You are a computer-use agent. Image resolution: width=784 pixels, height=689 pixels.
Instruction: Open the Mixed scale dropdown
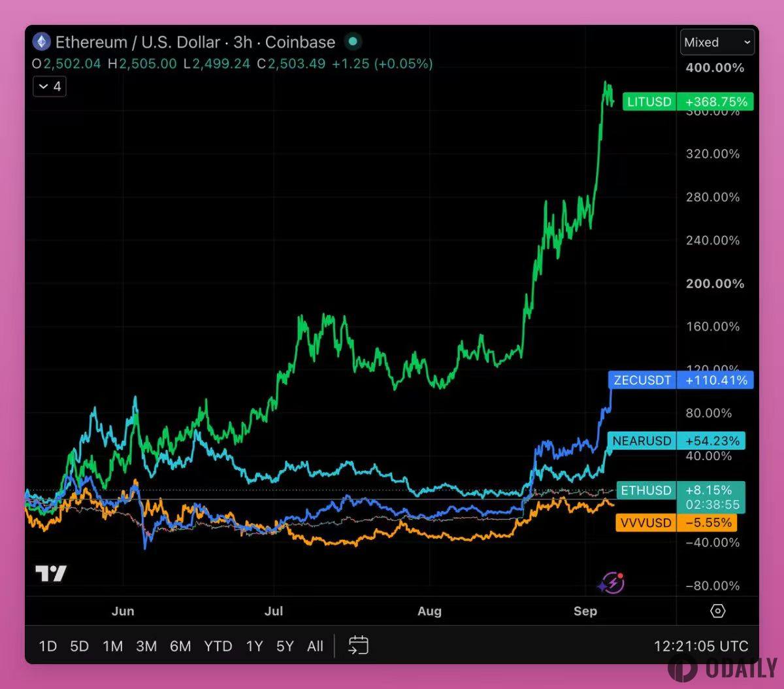[x=717, y=42]
